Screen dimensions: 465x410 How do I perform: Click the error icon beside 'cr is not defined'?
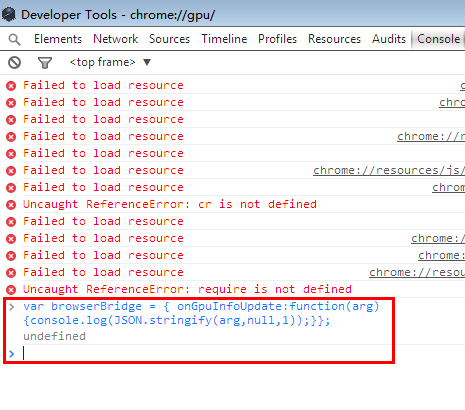pos(11,205)
